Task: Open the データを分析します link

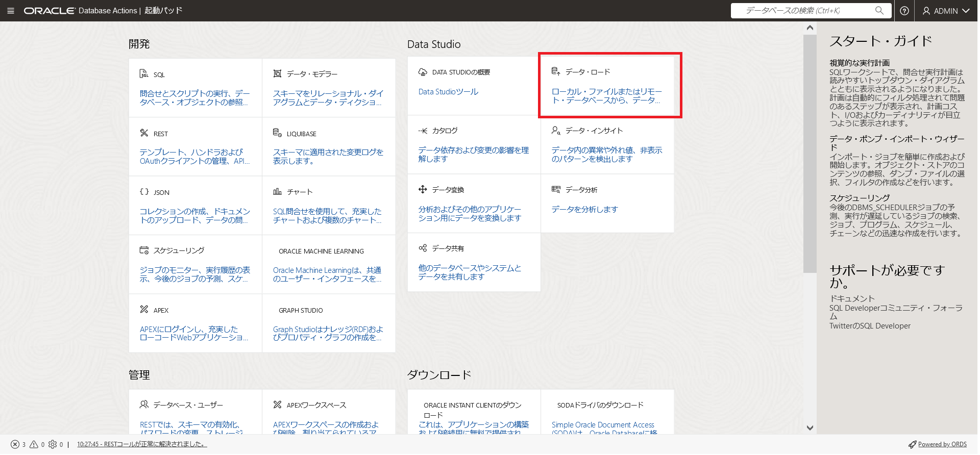Action: (x=584, y=209)
